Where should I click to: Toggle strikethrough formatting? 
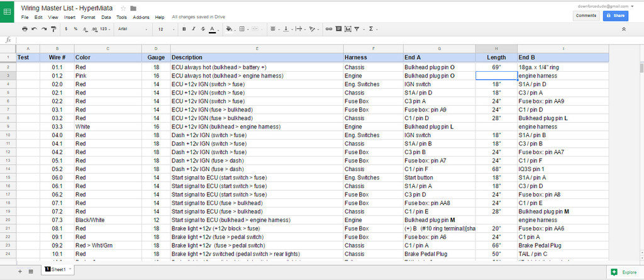(203, 29)
